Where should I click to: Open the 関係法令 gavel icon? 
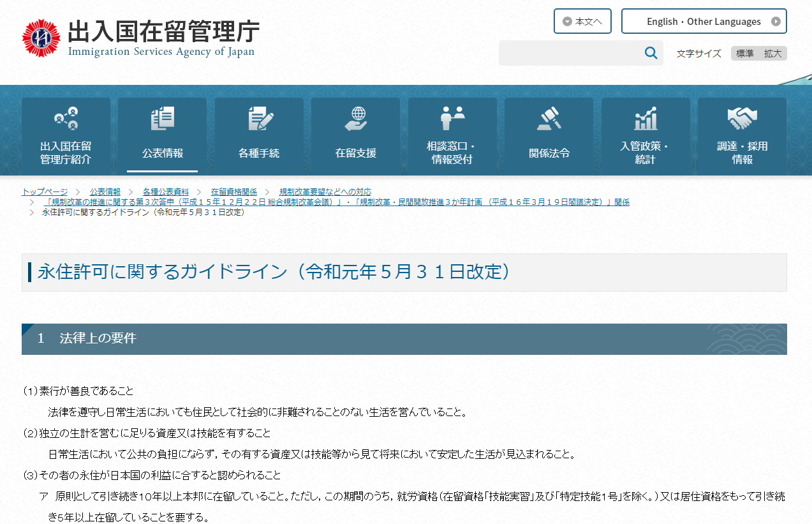pos(549,119)
